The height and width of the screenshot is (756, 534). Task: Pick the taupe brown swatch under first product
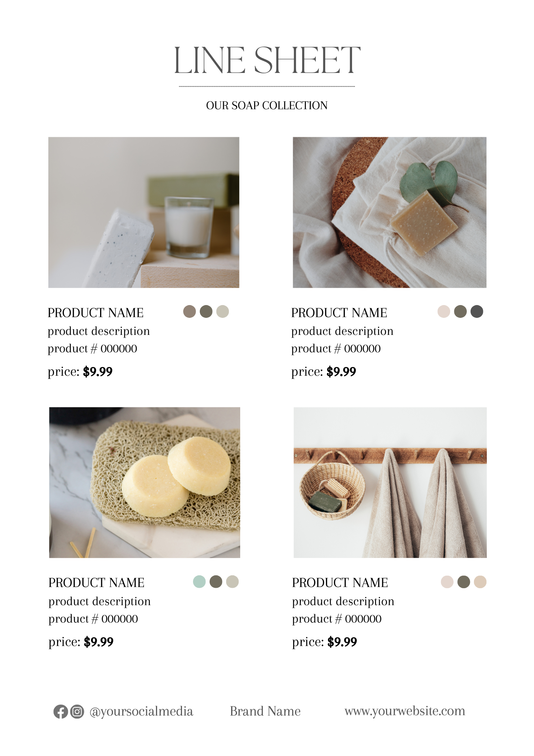pos(190,311)
